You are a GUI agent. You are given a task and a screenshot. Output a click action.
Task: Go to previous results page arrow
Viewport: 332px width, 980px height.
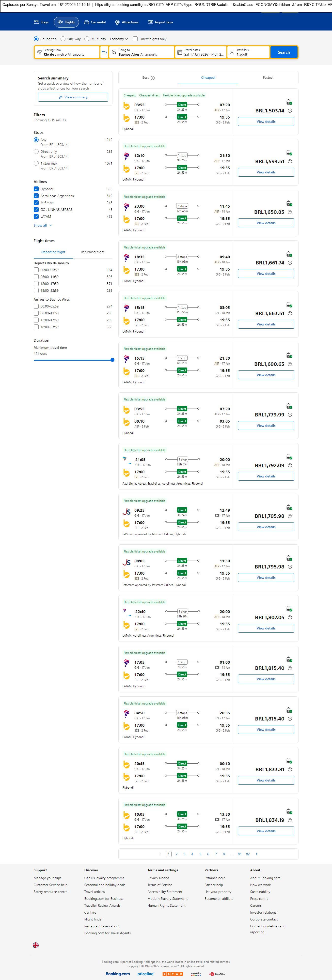coord(160,854)
